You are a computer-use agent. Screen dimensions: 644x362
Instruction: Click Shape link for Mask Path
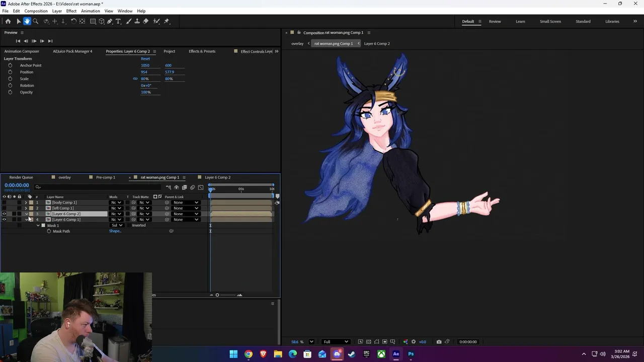115,231
